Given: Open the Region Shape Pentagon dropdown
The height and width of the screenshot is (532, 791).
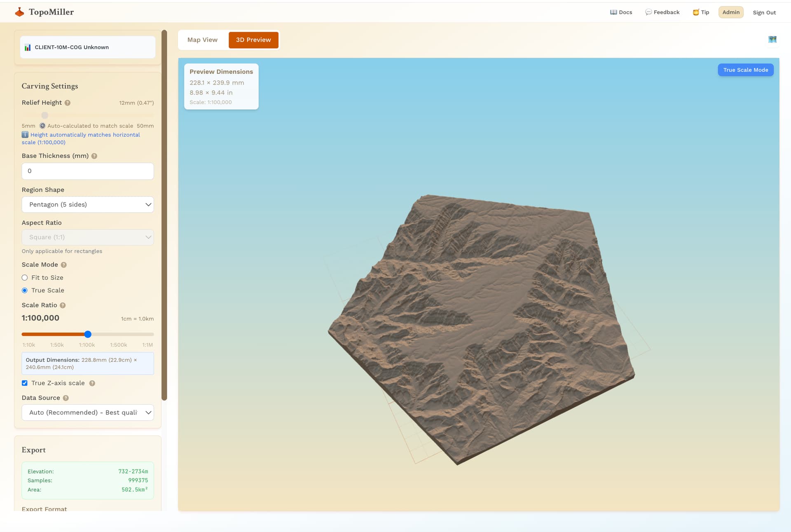Looking at the screenshot, I should tap(87, 205).
